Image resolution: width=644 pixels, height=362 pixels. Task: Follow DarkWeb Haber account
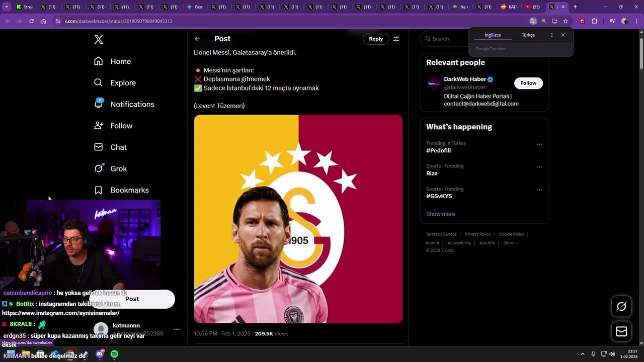coord(528,83)
